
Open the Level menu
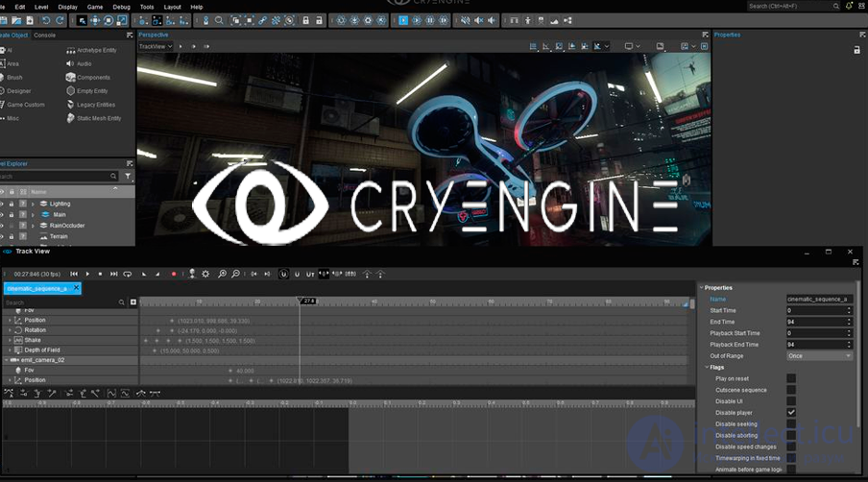point(41,7)
